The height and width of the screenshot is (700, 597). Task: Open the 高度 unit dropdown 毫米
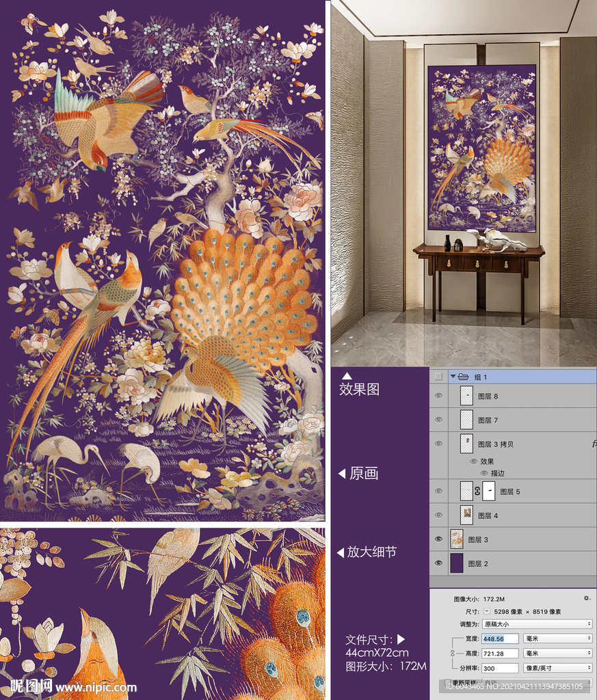(x=558, y=654)
